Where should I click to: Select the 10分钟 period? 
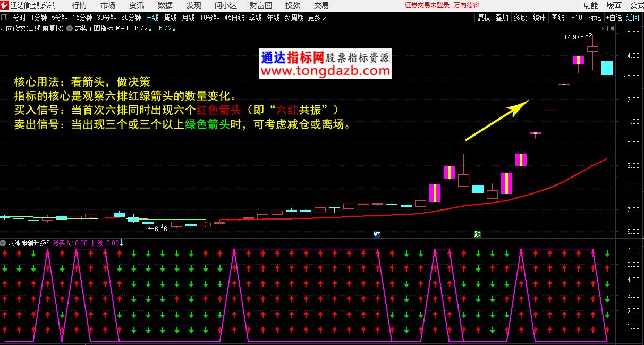click(210, 18)
